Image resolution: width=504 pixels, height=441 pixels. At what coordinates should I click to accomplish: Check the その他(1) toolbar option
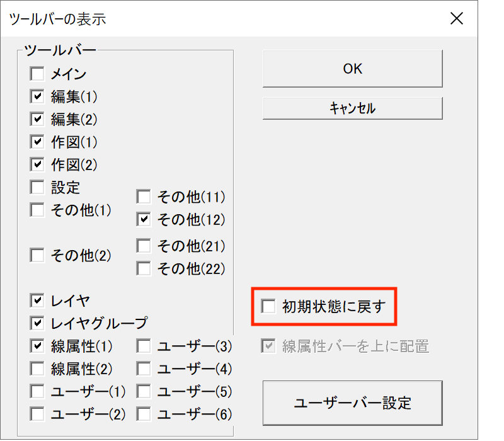tap(37, 210)
